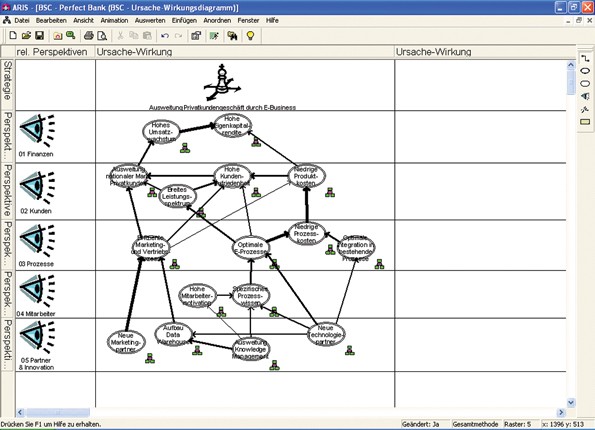
Task: Select the Hohe Kundenzufriedenheit objective node
Action: [x=232, y=176]
